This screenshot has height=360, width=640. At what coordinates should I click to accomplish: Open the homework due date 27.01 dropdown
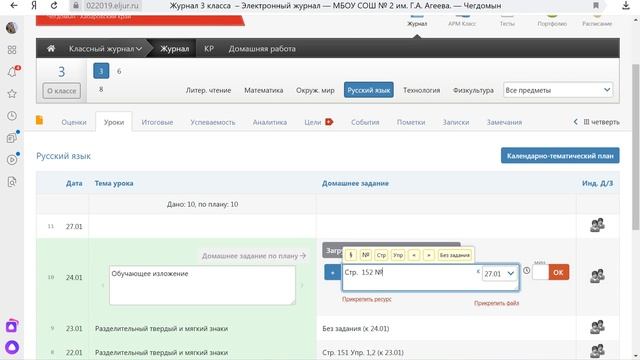500,274
